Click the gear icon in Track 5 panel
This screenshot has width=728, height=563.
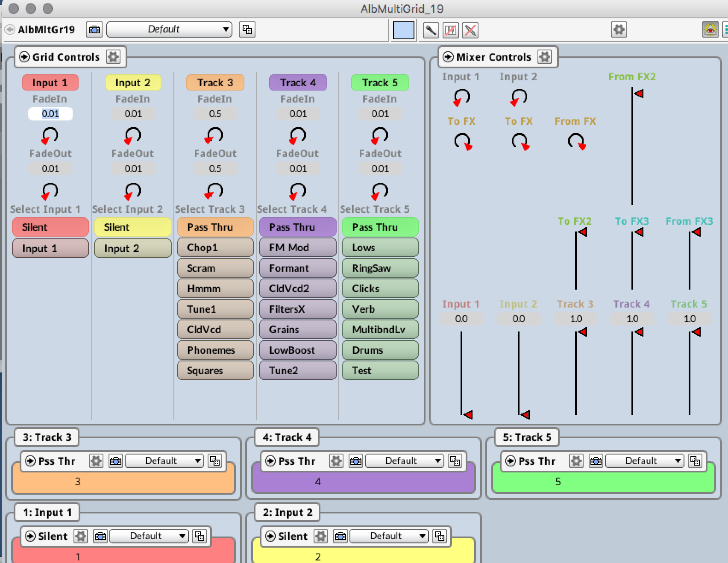pos(576,461)
